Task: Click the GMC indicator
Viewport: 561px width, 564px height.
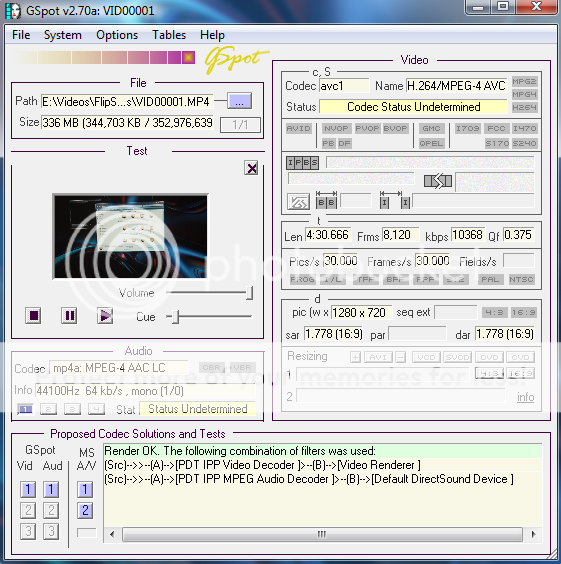Action: coord(432,129)
